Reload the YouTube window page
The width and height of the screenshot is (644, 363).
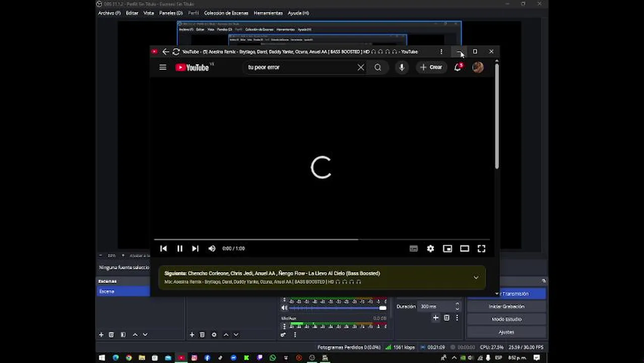[x=176, y=51]
